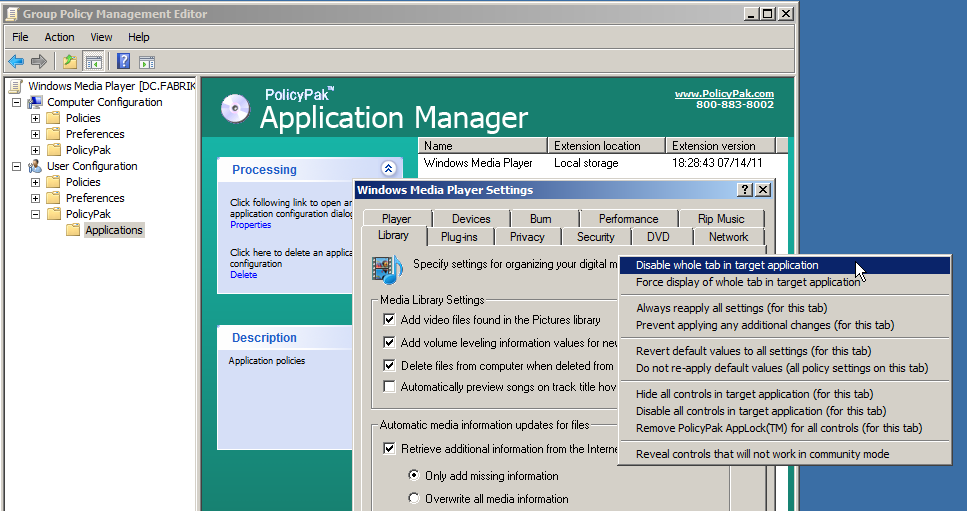Open the View menu
This screenshot has width=967, height=511.
coord(101,37)
